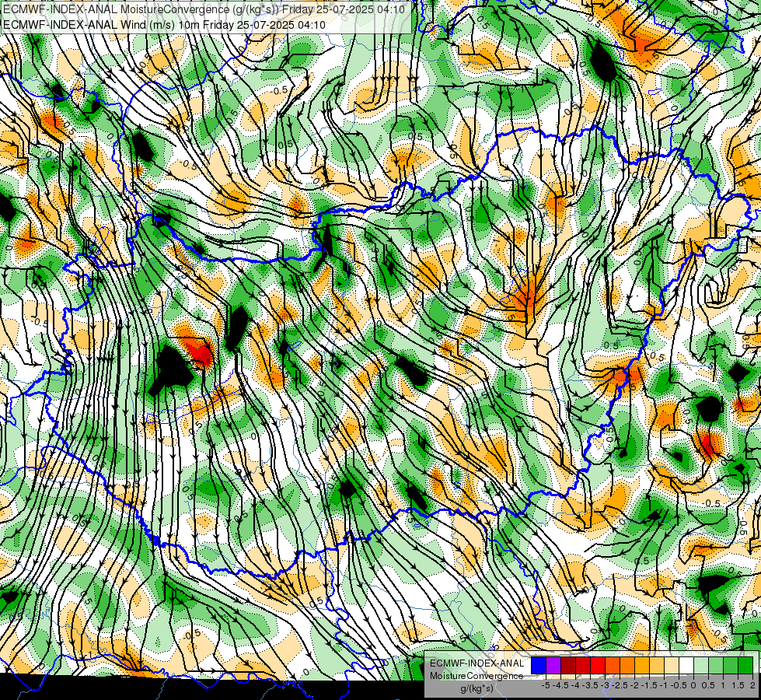Click the blue swatch below -5 in legend
761x700 pixels.
[539, 666]
